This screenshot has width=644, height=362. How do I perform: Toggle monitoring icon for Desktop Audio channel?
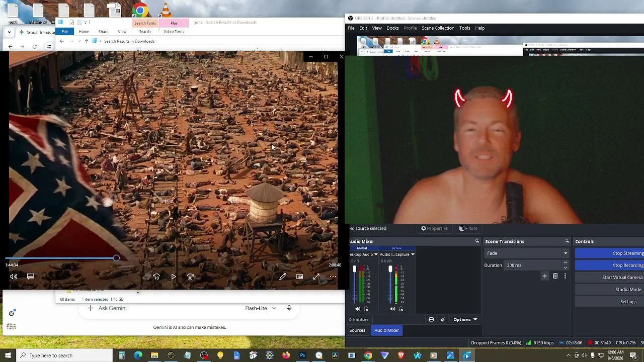tap(366, 309)
